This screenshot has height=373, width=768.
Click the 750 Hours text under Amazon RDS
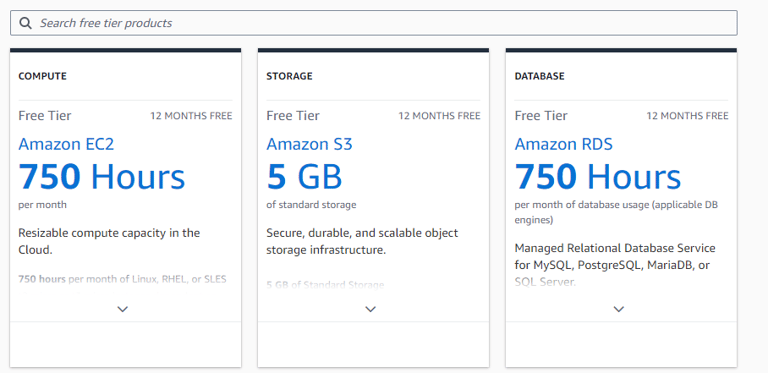598,177
